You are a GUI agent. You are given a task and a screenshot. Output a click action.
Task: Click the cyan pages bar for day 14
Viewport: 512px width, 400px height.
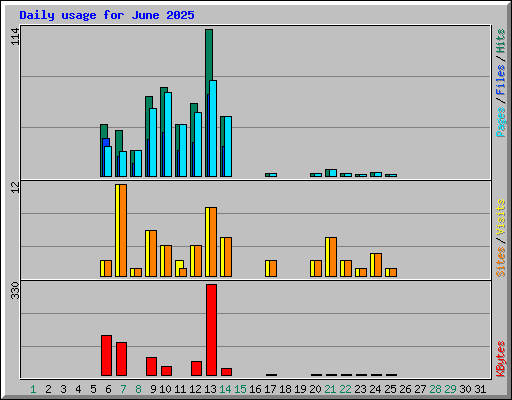click(228, 146)
